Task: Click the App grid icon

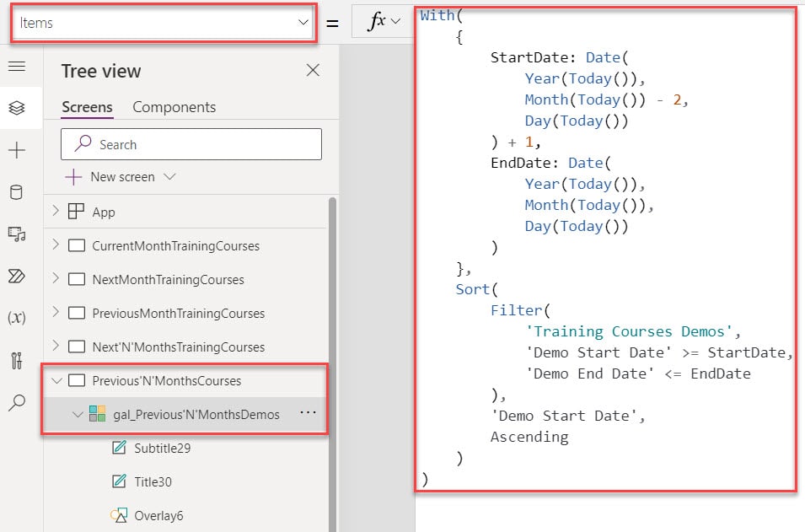Action: [x=76, y=211]
